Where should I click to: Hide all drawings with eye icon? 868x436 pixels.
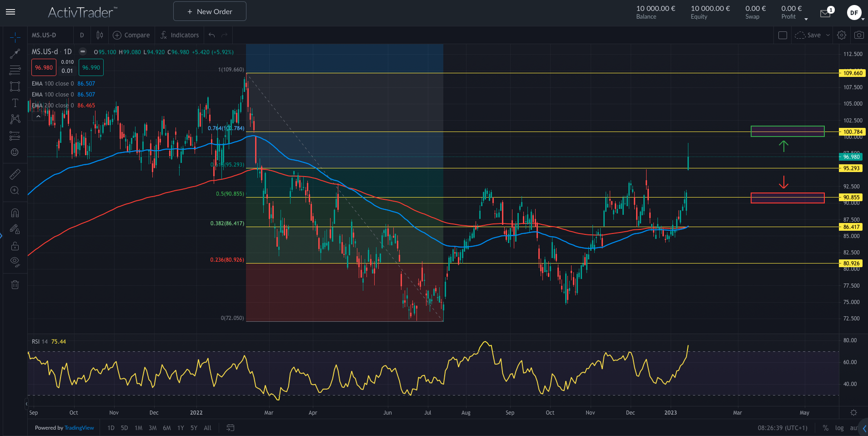(x=15, y=262)
